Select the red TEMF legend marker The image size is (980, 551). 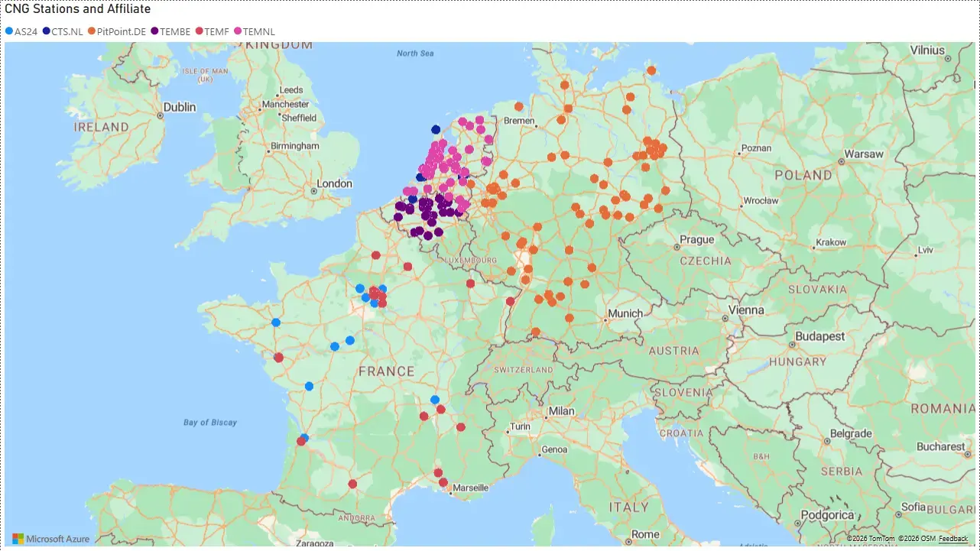(197, 31)
